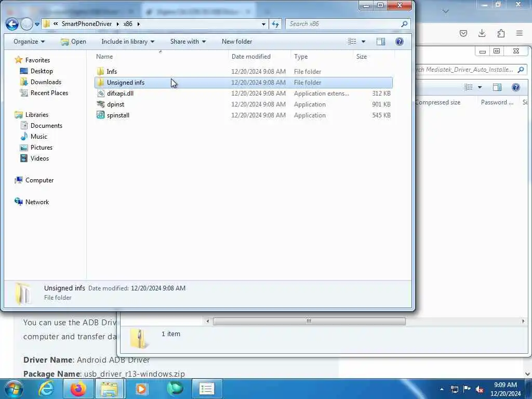Sort files by Name column header
The height and width of the screenshot is (399, 532).
(x=161, y=56)
